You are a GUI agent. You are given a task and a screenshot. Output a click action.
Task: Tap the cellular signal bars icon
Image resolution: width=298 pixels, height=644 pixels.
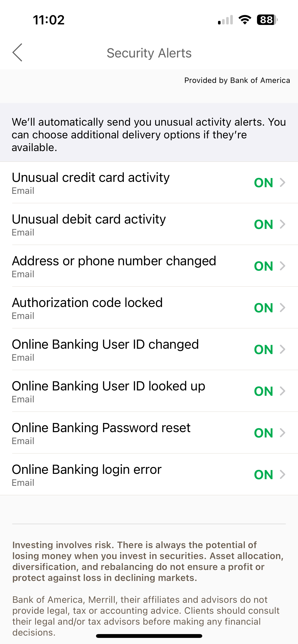[x=225, y=20]
